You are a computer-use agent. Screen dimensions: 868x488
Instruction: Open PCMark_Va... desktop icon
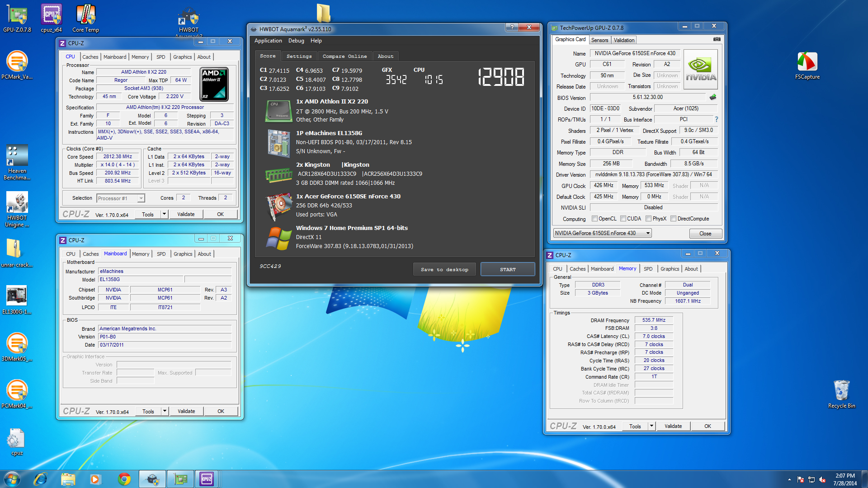(x=17, y=66)
